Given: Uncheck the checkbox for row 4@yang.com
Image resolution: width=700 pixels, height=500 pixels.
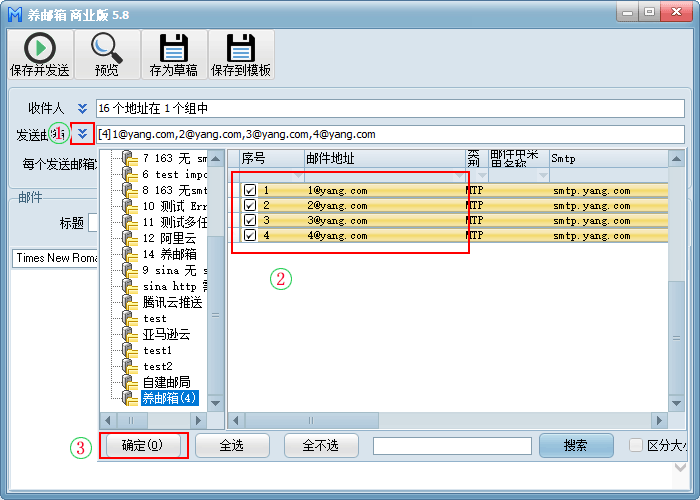Looking at the screenshot, I should (250, 235).
